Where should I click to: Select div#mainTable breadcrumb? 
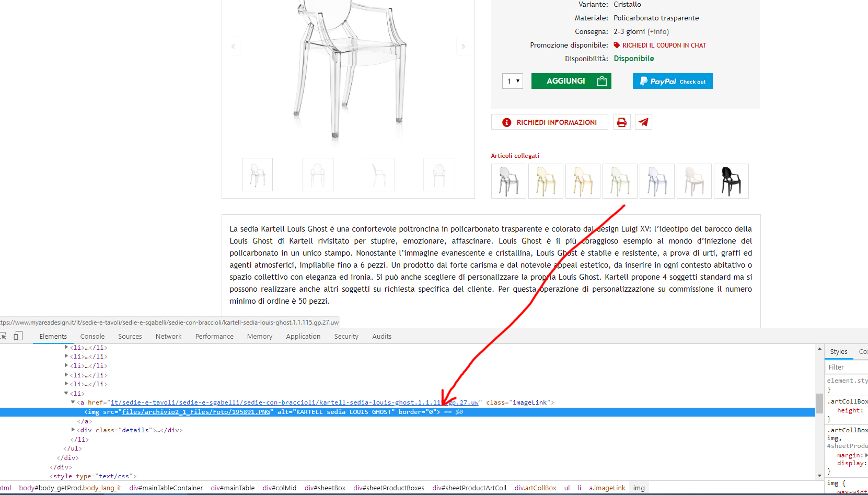pos(233,488)
